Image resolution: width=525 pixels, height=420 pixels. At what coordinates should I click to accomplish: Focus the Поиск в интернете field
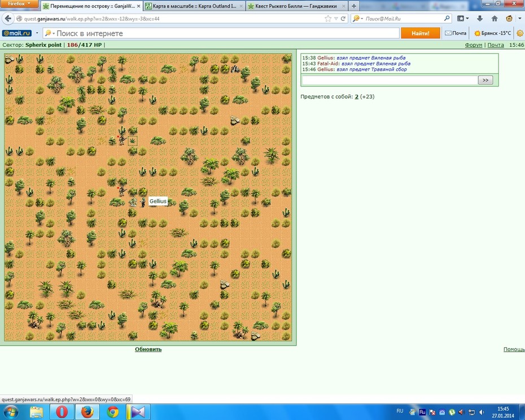[221, 33]
